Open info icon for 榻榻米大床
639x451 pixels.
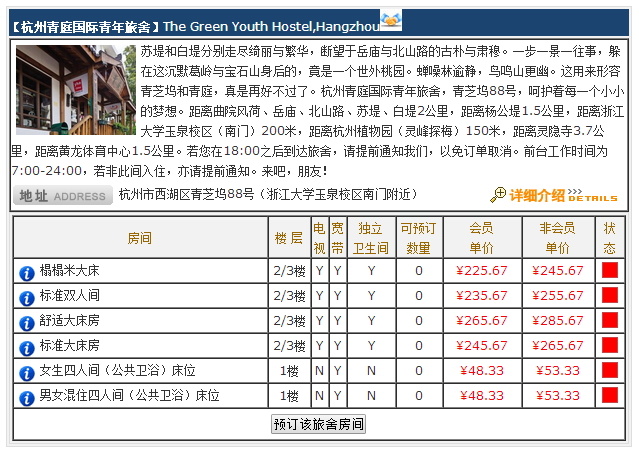(x=27, y=273)
